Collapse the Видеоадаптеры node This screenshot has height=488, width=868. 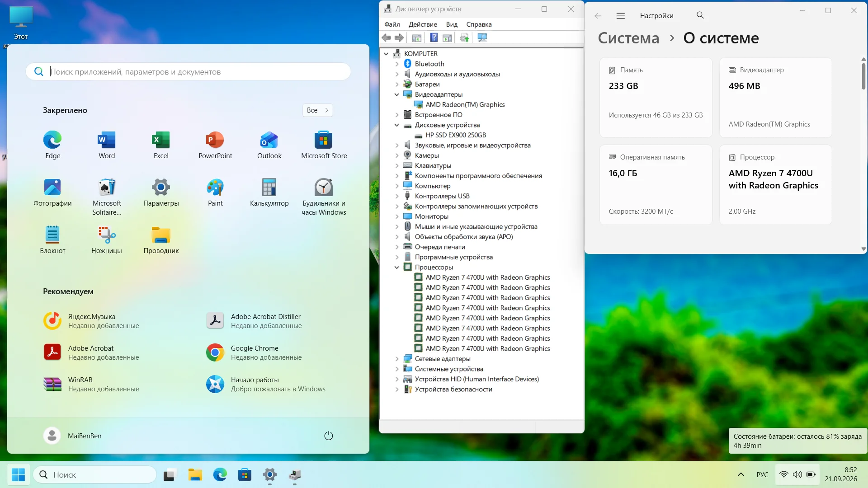click(x=397, y=94)
